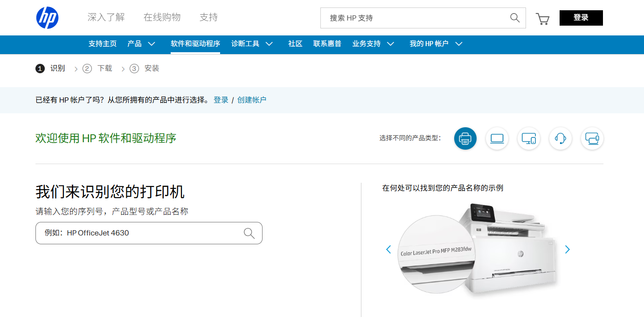Select the 软件和驱动程序 tab
Viewport: 644px width, 331px height.
coord(195,44)
